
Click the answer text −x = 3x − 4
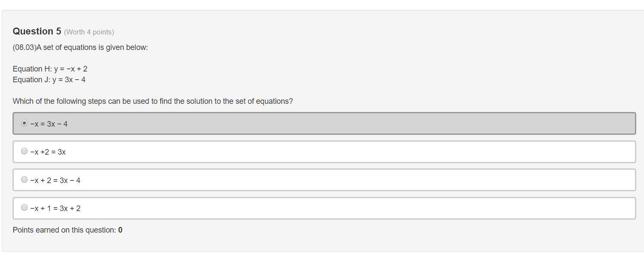click(49, 124)
